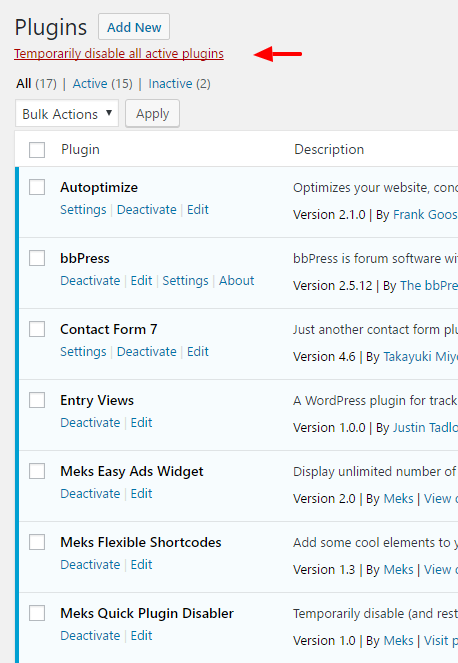Viewport: 458px width, 663px height.
Task: Select the Contact Form 7 checkbox
Action: (x=37, y=329)
